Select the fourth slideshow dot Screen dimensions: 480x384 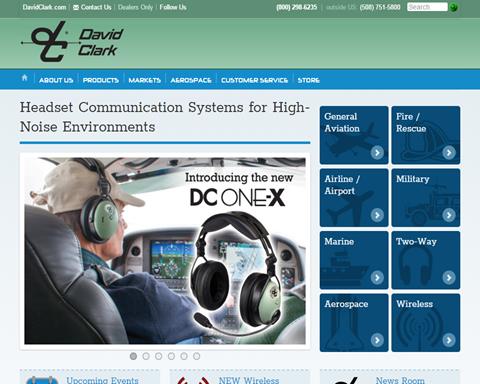pos(171,356)
